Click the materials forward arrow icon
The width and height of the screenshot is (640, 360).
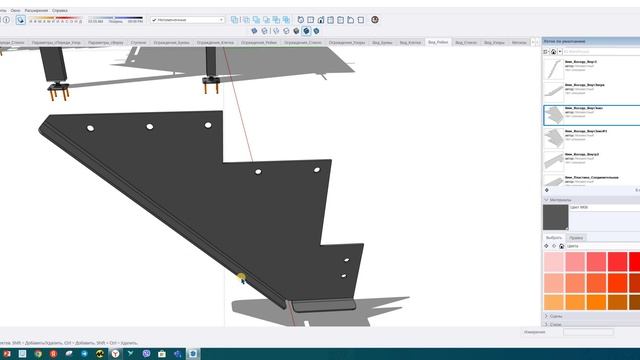[554, 246]
